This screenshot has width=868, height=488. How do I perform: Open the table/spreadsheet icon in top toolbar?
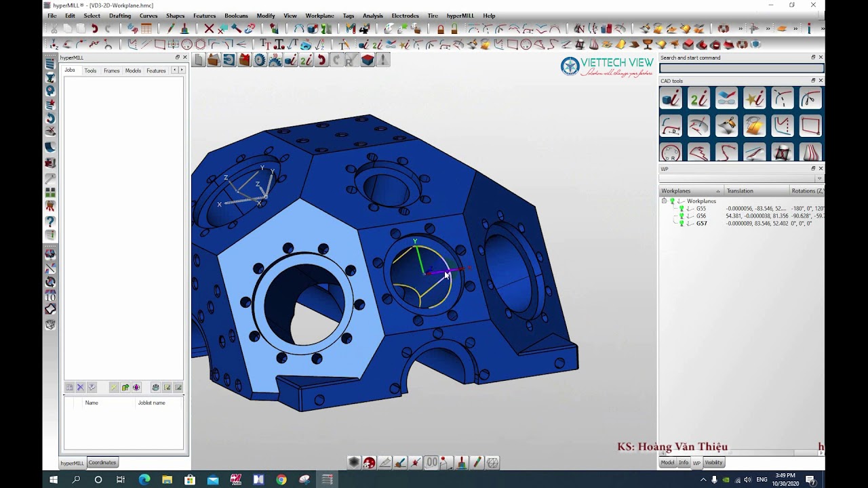coord(146,28)
